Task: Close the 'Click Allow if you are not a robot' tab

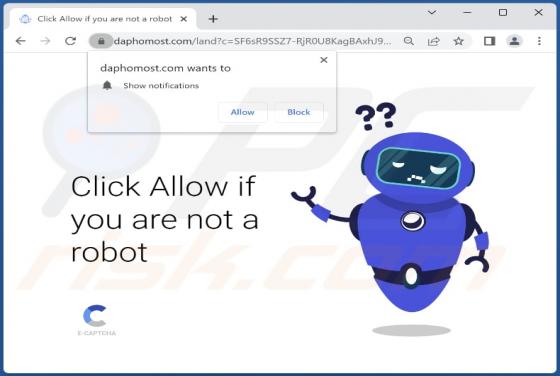Action: tap(184, 19)
